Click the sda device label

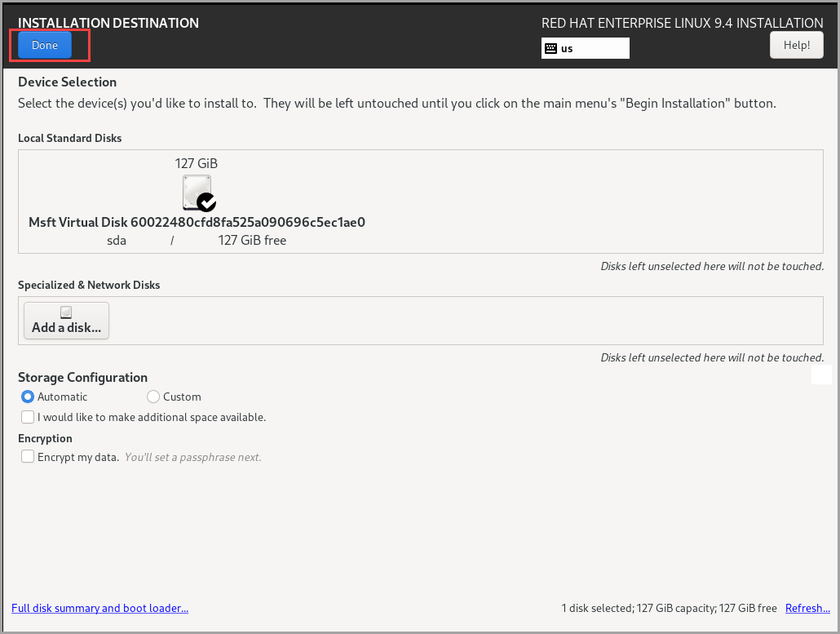tap(117, 241)
